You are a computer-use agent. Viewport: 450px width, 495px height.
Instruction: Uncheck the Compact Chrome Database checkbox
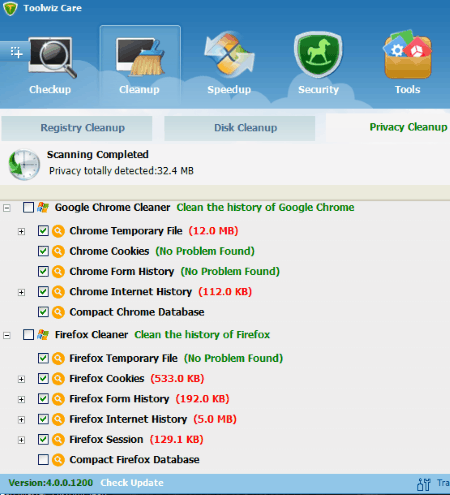coord(43,312)
